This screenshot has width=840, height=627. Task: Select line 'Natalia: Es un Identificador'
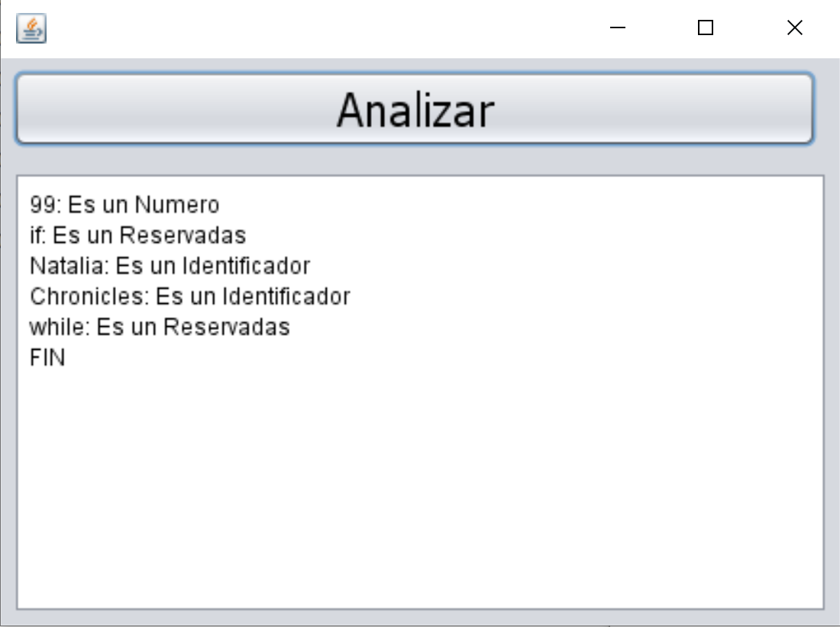(x=170, y=266)
